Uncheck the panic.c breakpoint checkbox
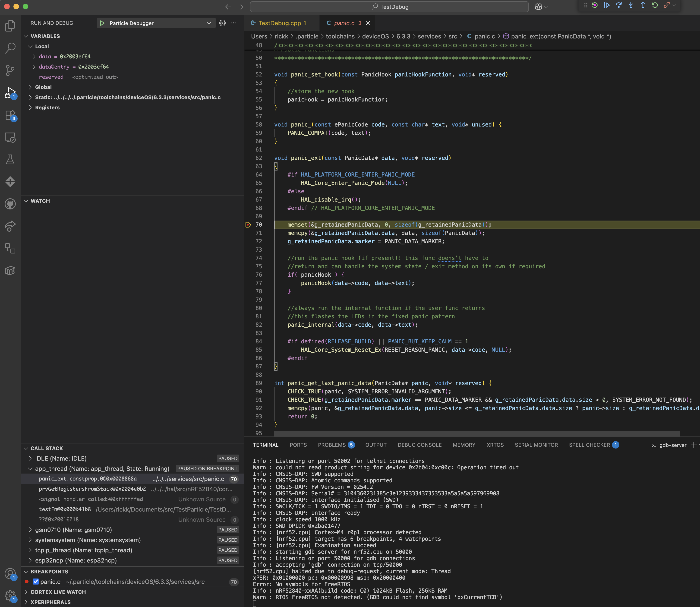Image resolution: width=700 pixels, height=607 pixels. pyautogui.click(x=36, y=582)
